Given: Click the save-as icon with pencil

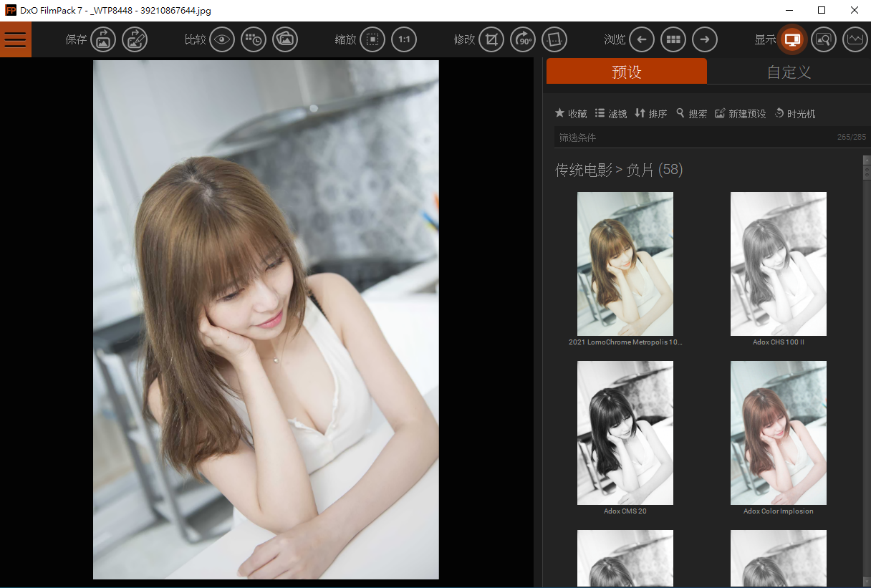Looking at the screenshot, I should point(134,39).
